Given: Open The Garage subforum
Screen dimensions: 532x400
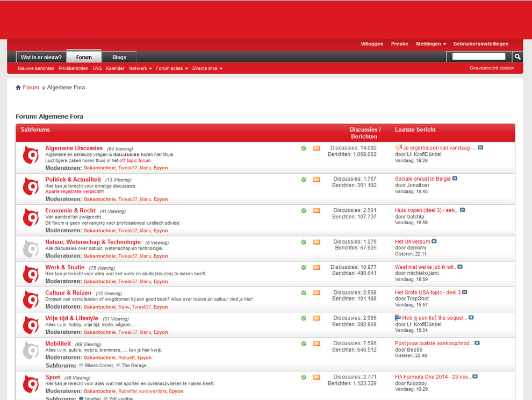Looking at the screenshot, I should (134, 366).
